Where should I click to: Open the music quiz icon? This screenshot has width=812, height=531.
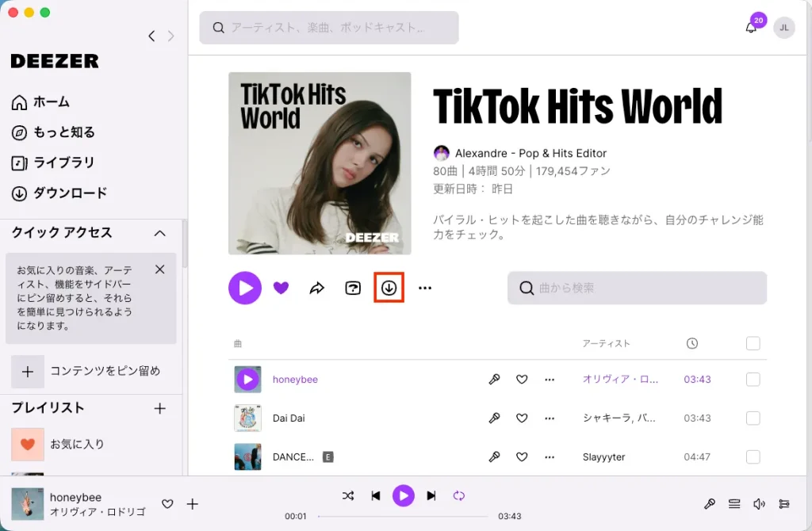353,288
